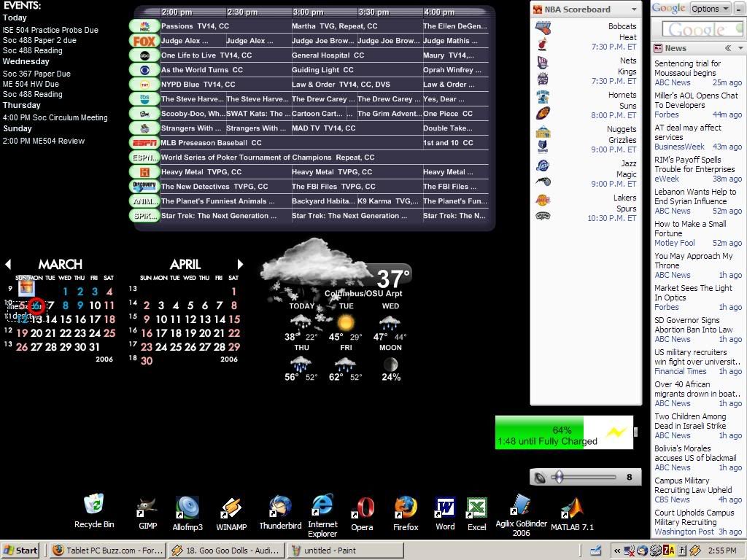The height and width of the screenshot is (560, 747).
Task: Click the disconnected network tray icon
Action: pos(629,551)
